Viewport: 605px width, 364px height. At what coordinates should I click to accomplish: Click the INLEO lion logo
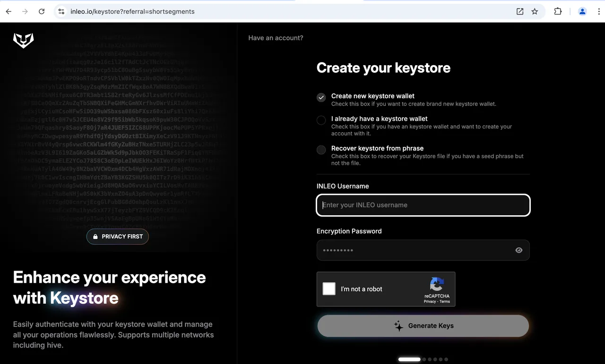[23, 41]
